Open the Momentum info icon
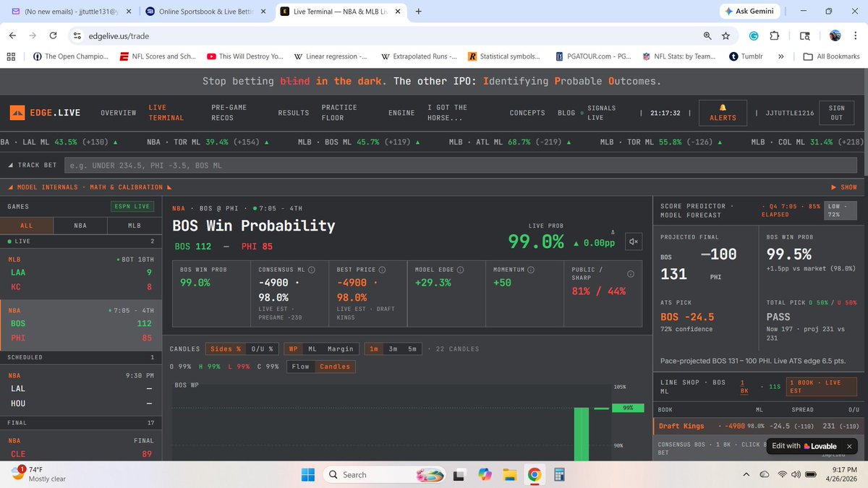The height and width of the screenshot is (488, 868). 530,270
